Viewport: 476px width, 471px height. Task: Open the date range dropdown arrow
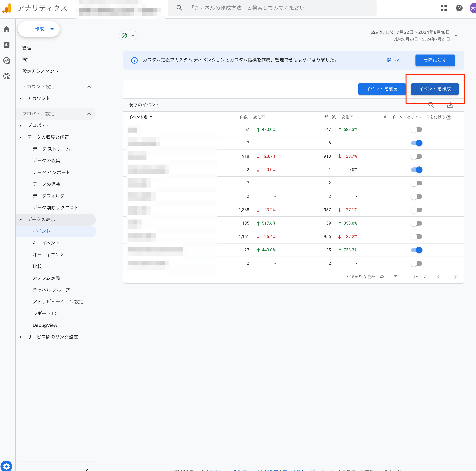(x=456, y=36)
